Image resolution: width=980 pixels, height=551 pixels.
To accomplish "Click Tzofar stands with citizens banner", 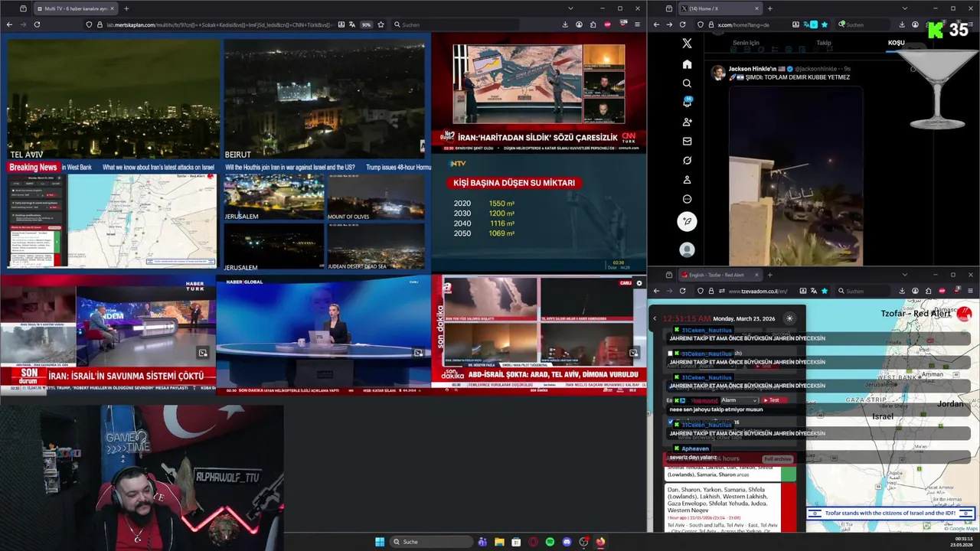I will click(890, 514).
